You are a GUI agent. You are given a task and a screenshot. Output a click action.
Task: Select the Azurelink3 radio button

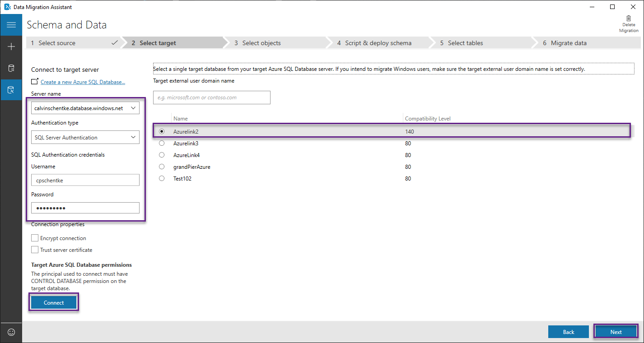click(x=162, y=143)
